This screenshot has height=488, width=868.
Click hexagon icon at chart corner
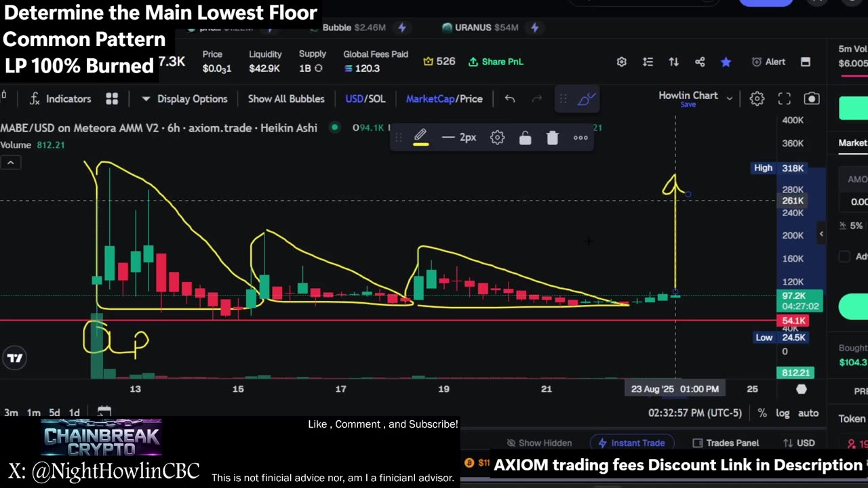pyautogui.click(x=802, y=389)
